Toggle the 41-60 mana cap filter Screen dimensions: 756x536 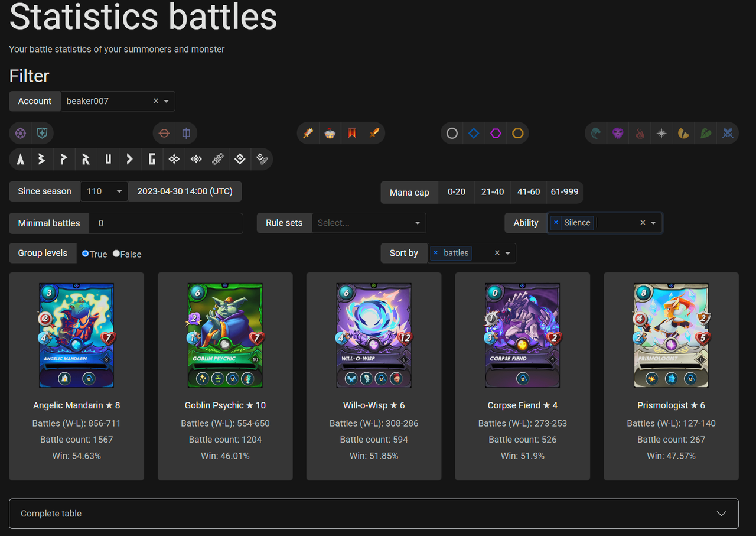(x=529, y=192)
